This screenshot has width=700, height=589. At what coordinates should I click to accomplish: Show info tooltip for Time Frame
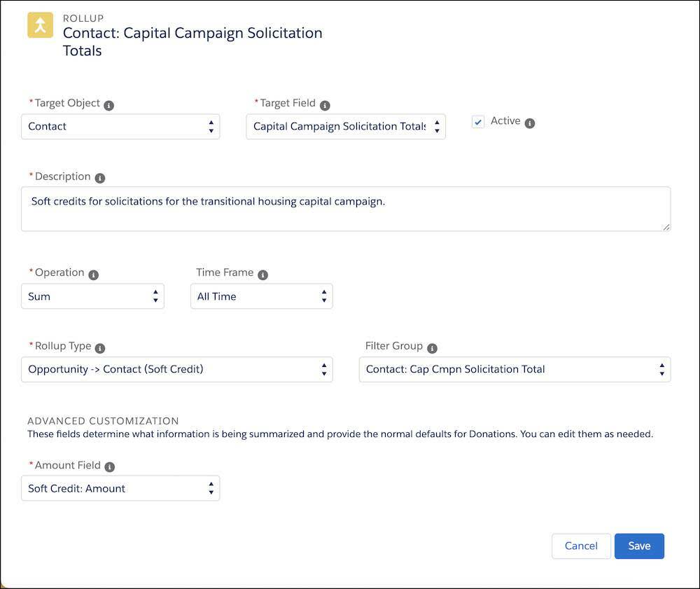point(263,275)
